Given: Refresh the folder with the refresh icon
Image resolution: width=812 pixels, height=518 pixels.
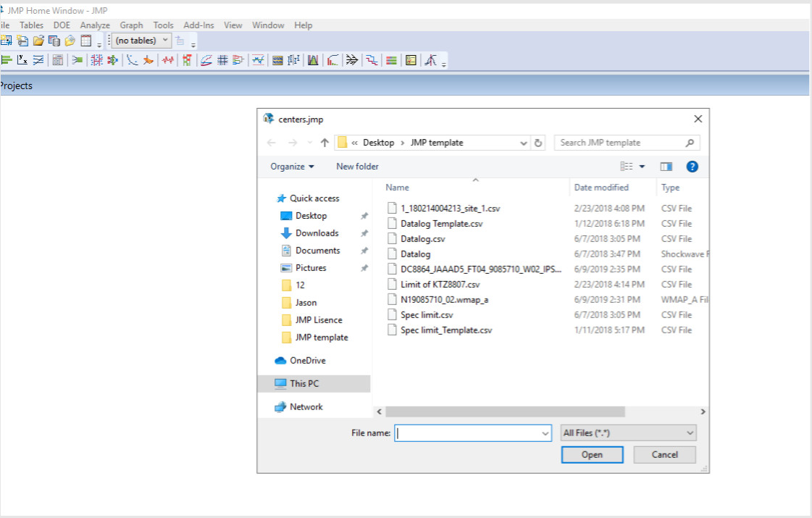Looking at the screenshot, I should (x=537, y=142).
